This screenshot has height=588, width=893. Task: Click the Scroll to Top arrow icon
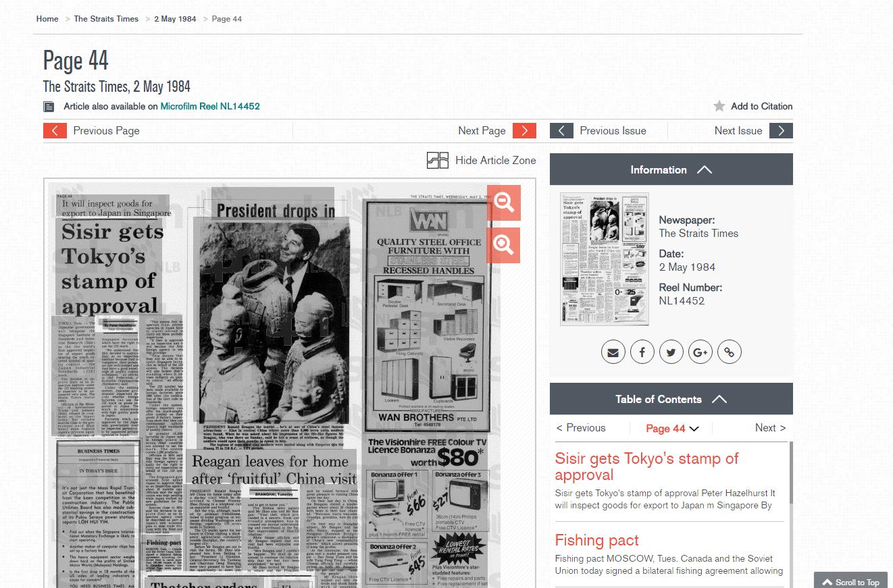click(827, 582)
